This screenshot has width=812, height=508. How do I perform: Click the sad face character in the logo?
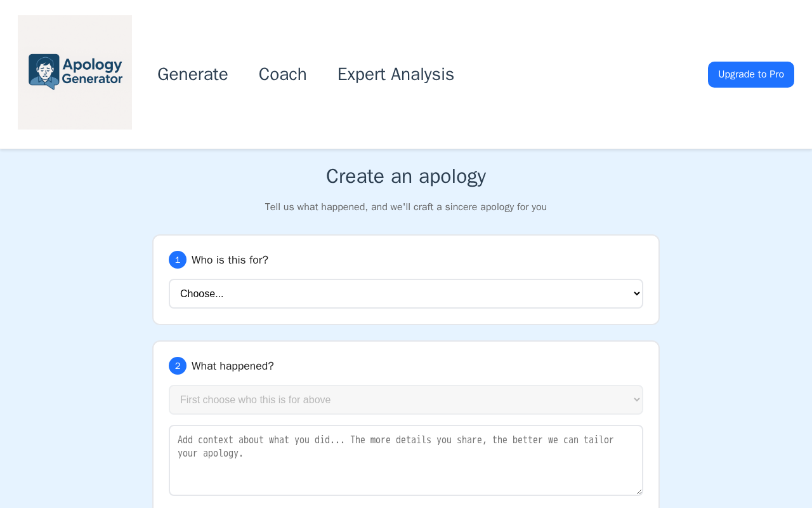coord(44,70)
